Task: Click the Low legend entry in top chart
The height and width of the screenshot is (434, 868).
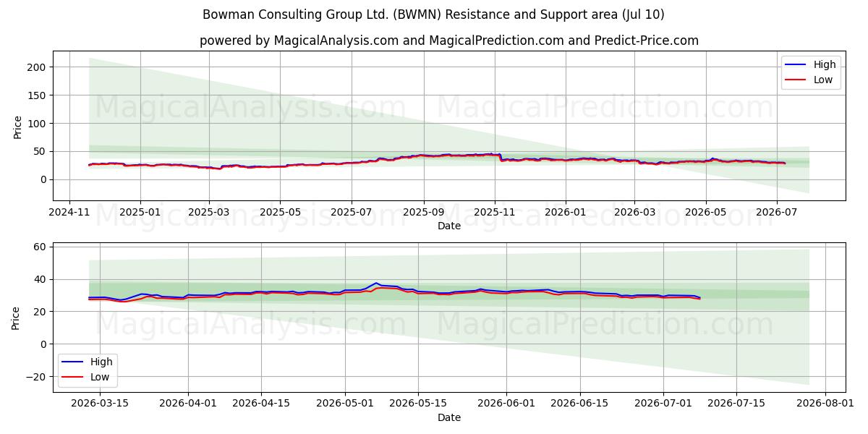Action: pyautogui.click(x=809, y=80)
